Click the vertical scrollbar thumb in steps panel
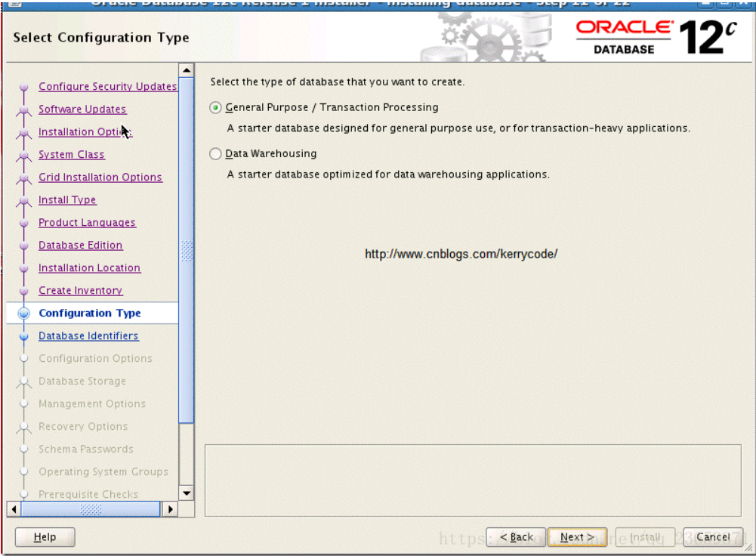 (186, 251)
